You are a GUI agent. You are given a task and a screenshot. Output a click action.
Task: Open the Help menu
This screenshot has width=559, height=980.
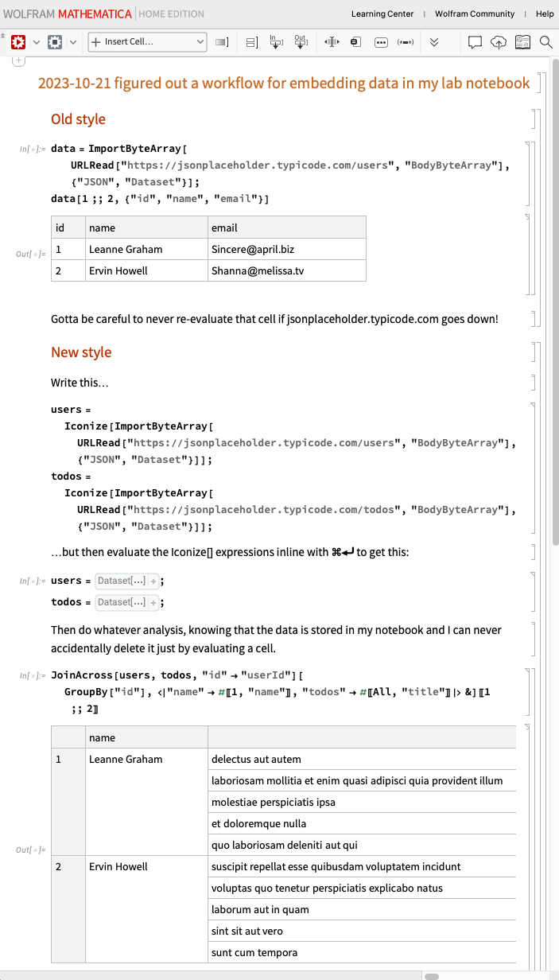(545, 14)
